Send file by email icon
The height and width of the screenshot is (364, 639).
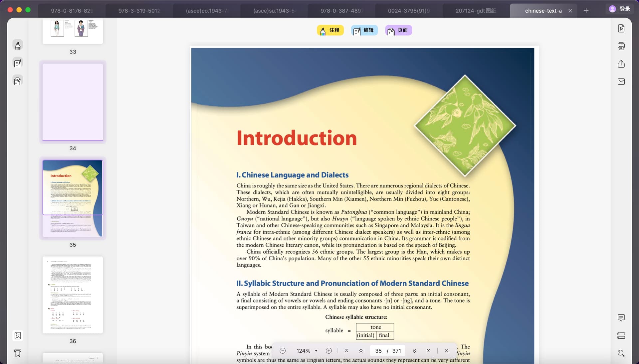[x=621, y=82]
